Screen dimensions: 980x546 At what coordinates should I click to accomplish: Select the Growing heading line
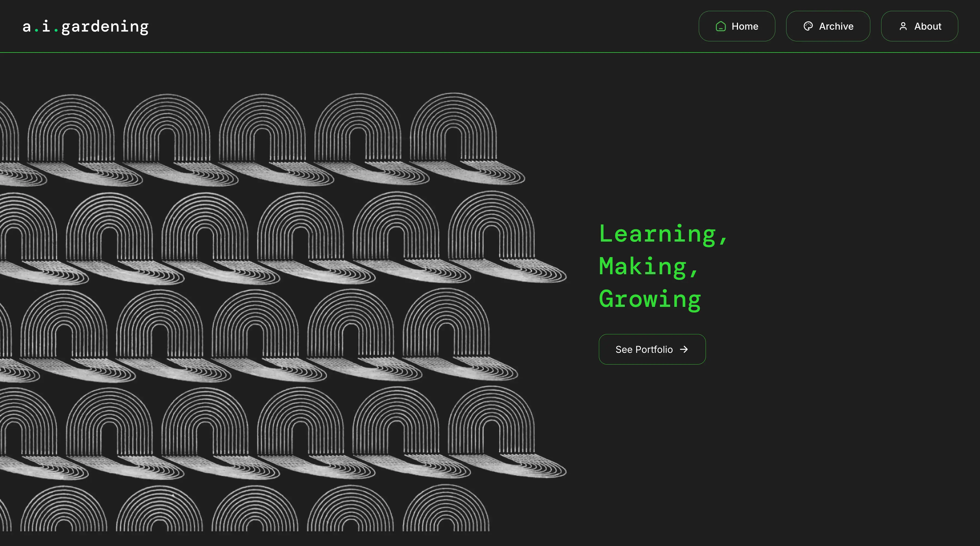point(650,299)
